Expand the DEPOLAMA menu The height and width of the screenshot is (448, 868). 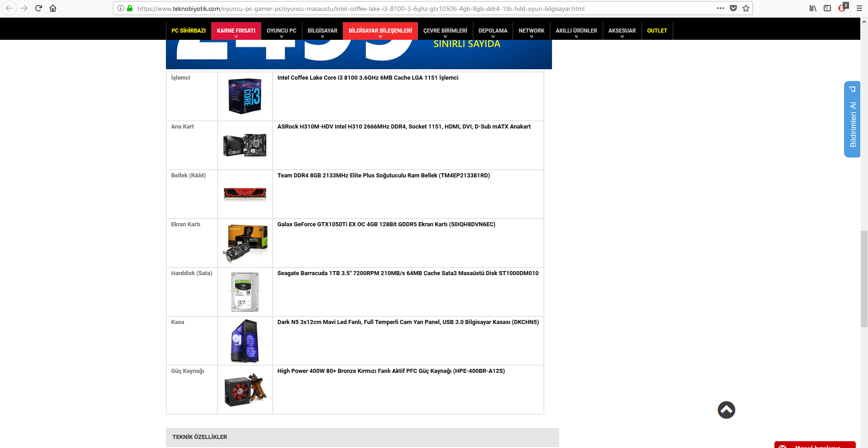[493, 31]
